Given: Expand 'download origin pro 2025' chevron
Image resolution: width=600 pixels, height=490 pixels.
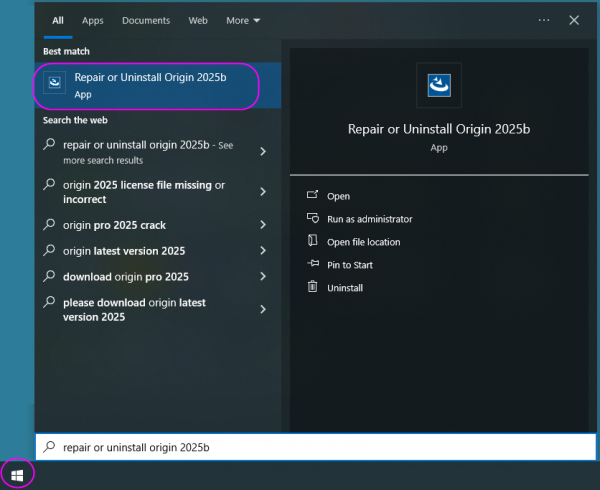Looking at the screenshot, I should (263, 277).
